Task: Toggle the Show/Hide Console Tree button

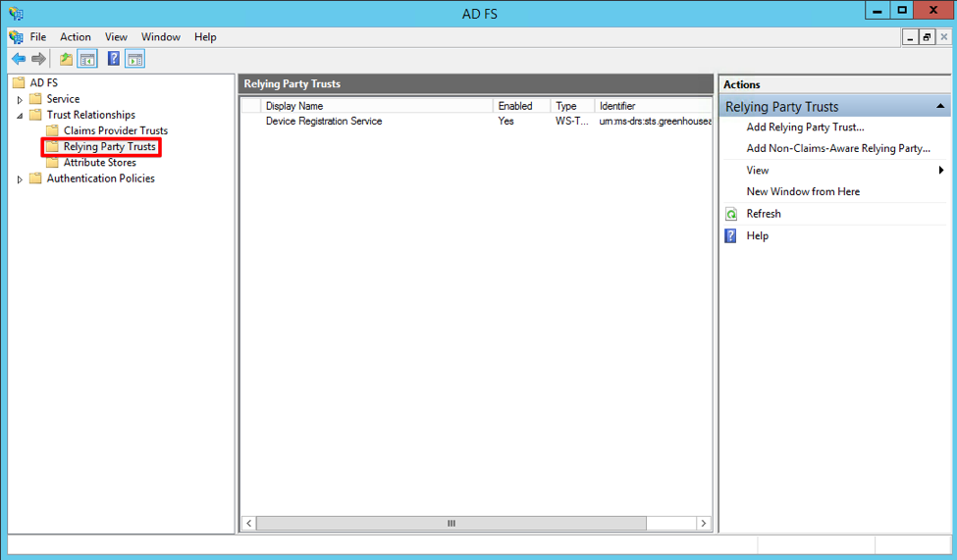Action: pos(87,60)
